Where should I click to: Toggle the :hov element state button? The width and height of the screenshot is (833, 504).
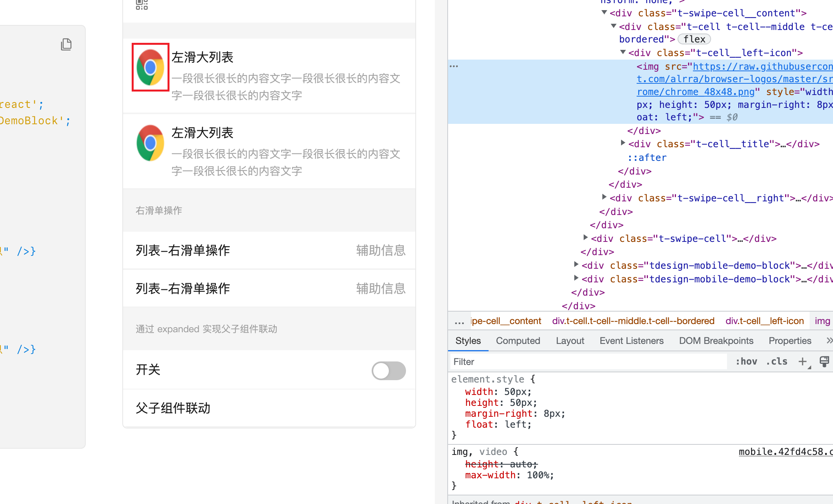pos(746,362)
